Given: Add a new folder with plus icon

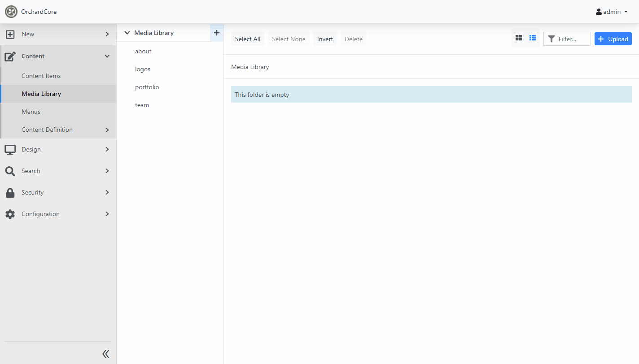Looking at the screenshot, I should (x=217, y=33).
